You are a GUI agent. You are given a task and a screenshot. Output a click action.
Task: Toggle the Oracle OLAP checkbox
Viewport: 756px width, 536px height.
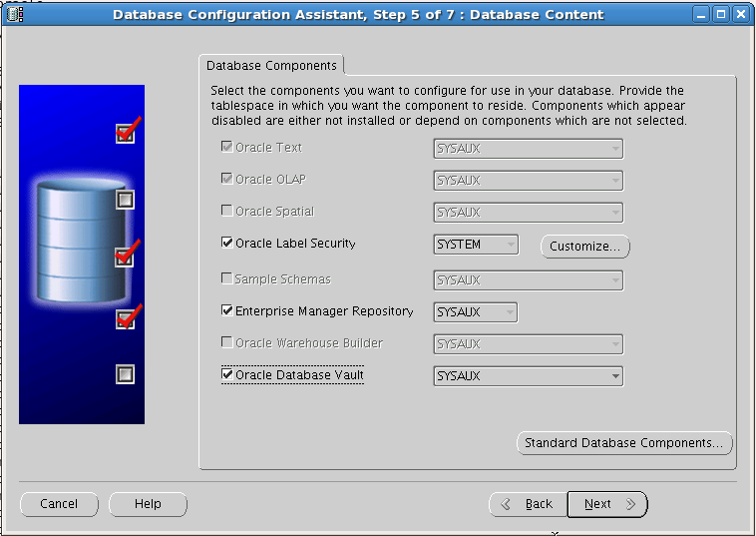[x=226, y=179]
